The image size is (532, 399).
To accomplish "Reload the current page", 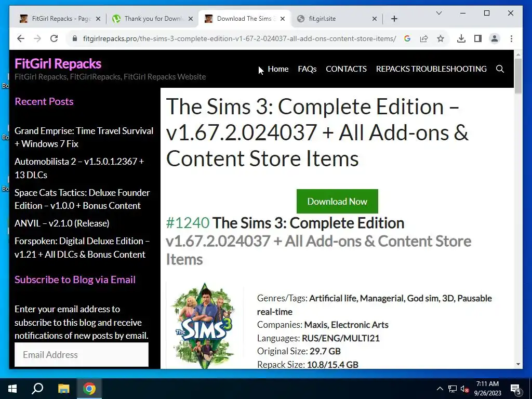I will (x=54, y=38).
